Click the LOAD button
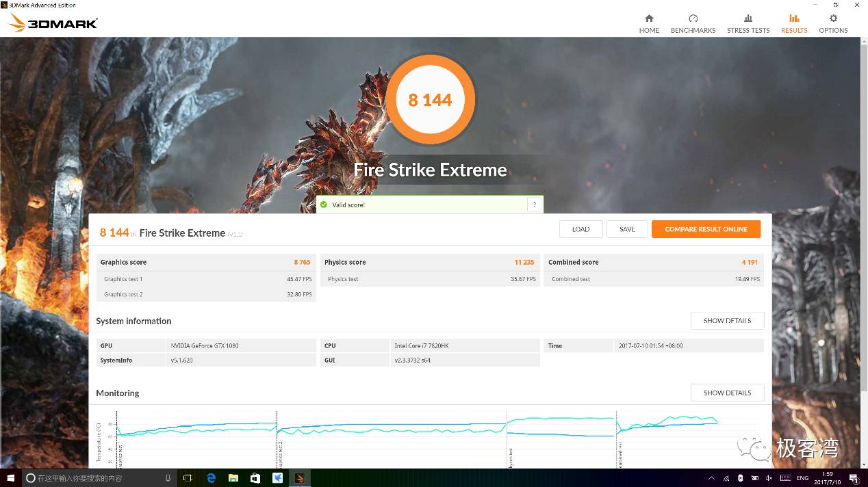Screen dimensions: 868x487 pyautogui.click(x=580, y=229)
